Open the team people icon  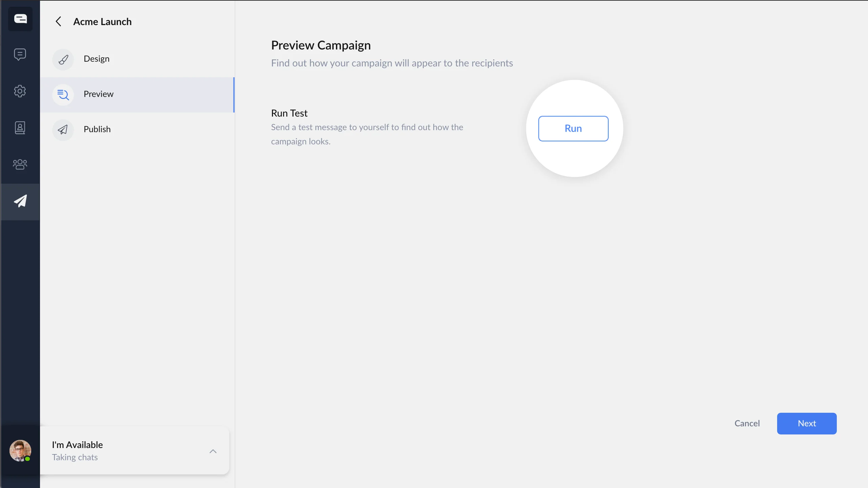20,164
